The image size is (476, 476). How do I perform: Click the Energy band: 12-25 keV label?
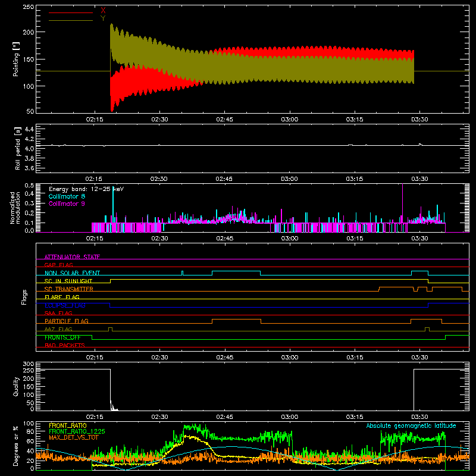coord(86,189)
